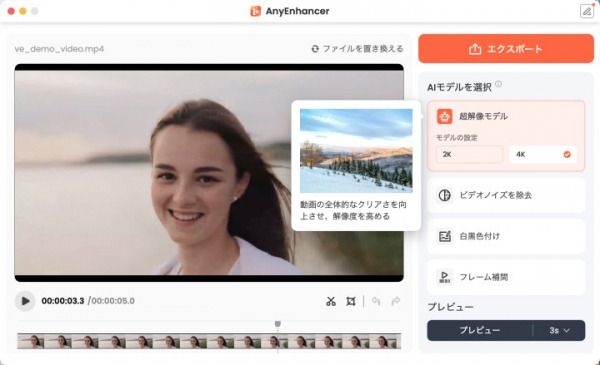The height and width of the screenshot is (365, 600).
Task: Click the ビデオノイズを除去 icon
Action: click(x=444, y=195)
